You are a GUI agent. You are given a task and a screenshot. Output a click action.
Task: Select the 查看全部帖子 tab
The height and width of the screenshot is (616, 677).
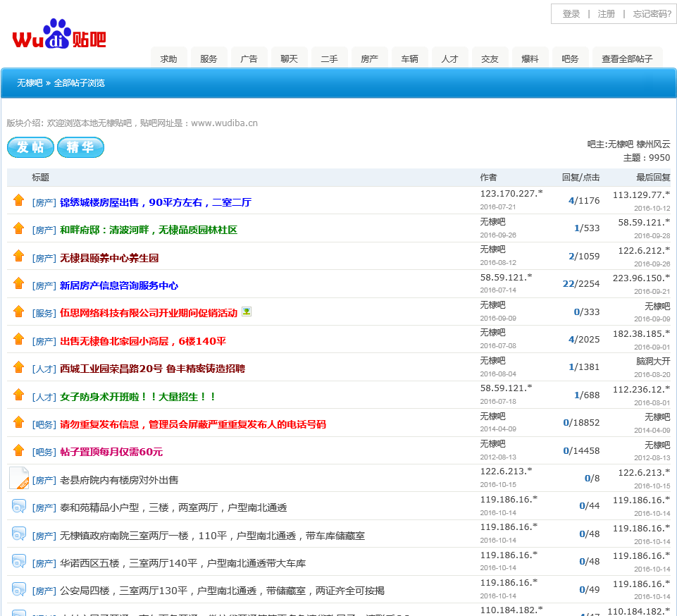627,59
